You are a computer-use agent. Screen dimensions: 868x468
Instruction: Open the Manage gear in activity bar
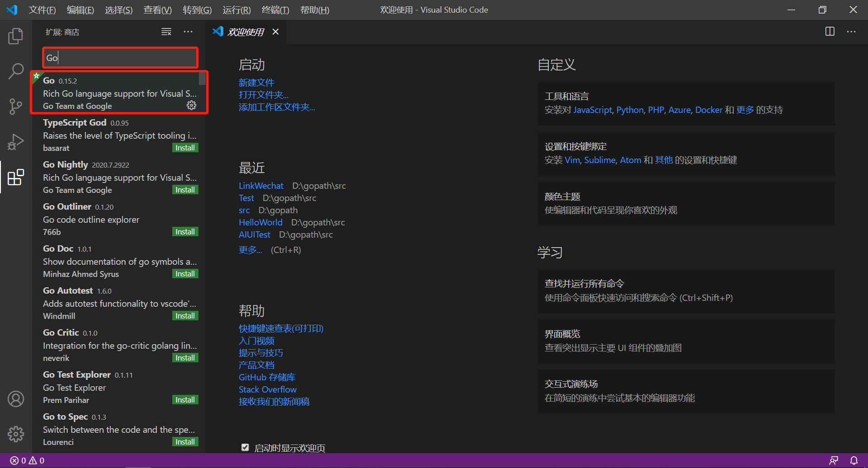click(x=16, y=434)
